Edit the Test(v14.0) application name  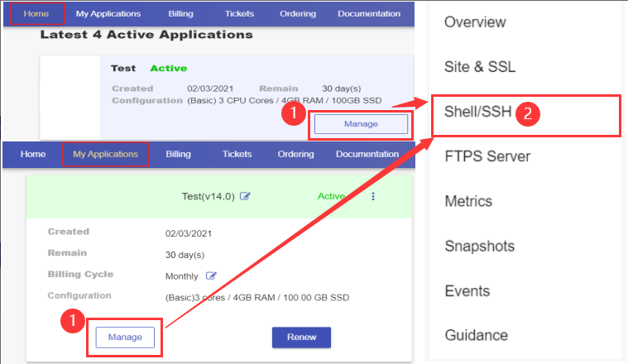245,196
